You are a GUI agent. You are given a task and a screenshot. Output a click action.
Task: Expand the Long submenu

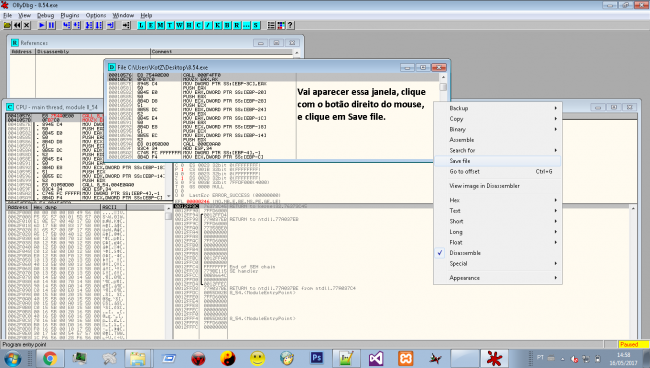point(497,232)
